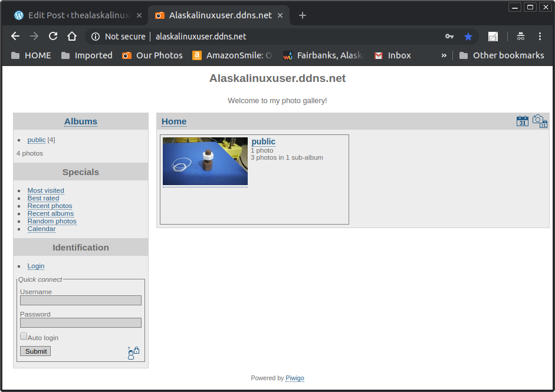Viewport: 555px width, 392px height.
Task: Enable the Auto login checkbox
Action: tap(24, 337)
